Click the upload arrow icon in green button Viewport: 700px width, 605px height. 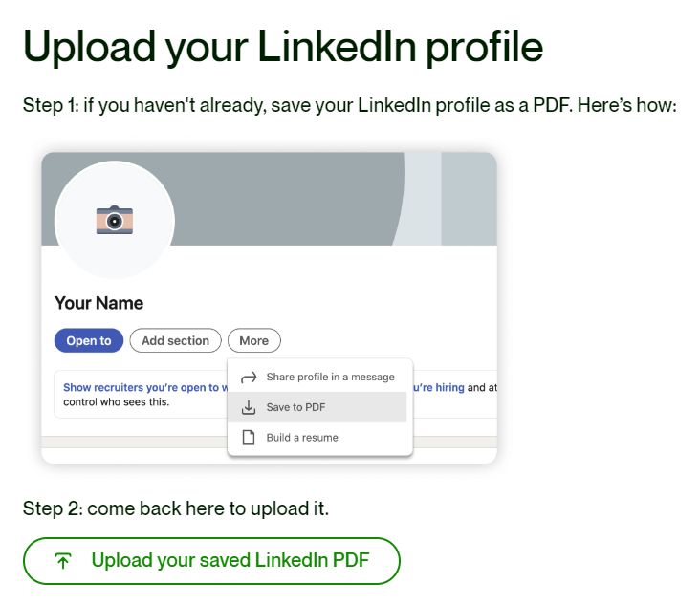(63, 561)
